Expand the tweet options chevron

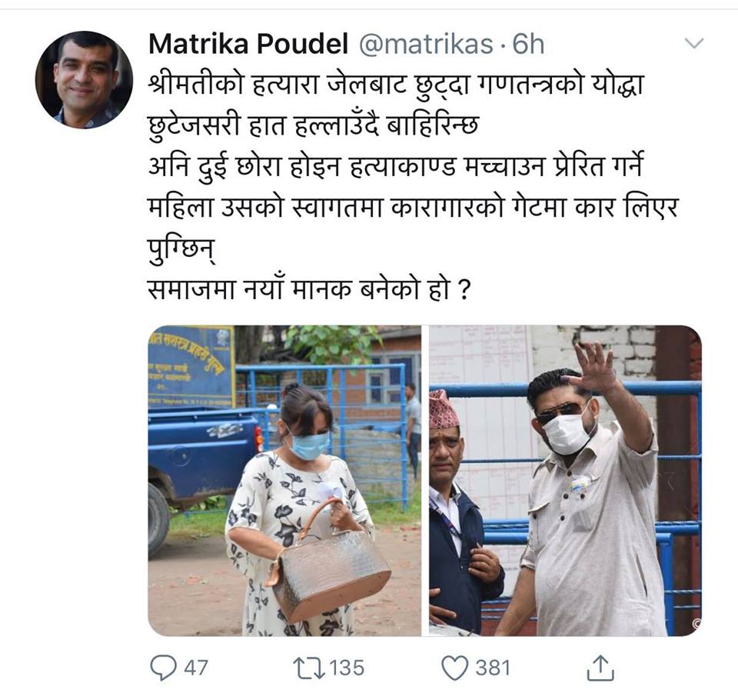[693, 44]
